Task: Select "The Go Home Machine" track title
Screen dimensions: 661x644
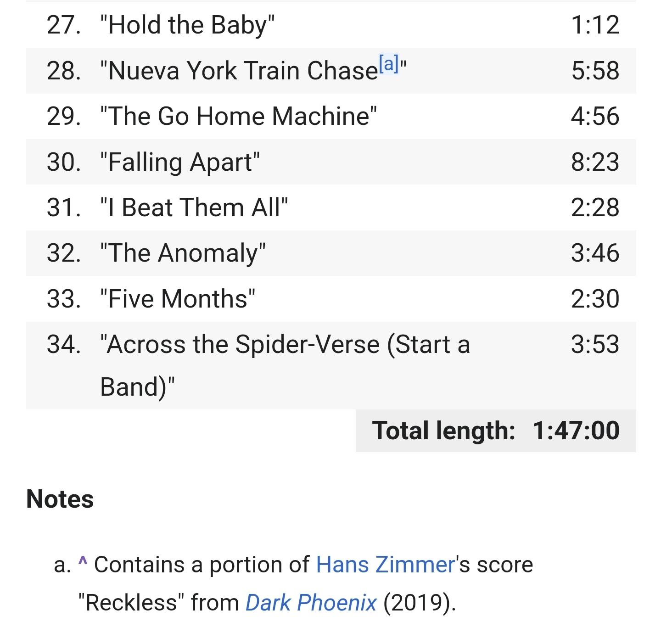Action: coord(239,116)
